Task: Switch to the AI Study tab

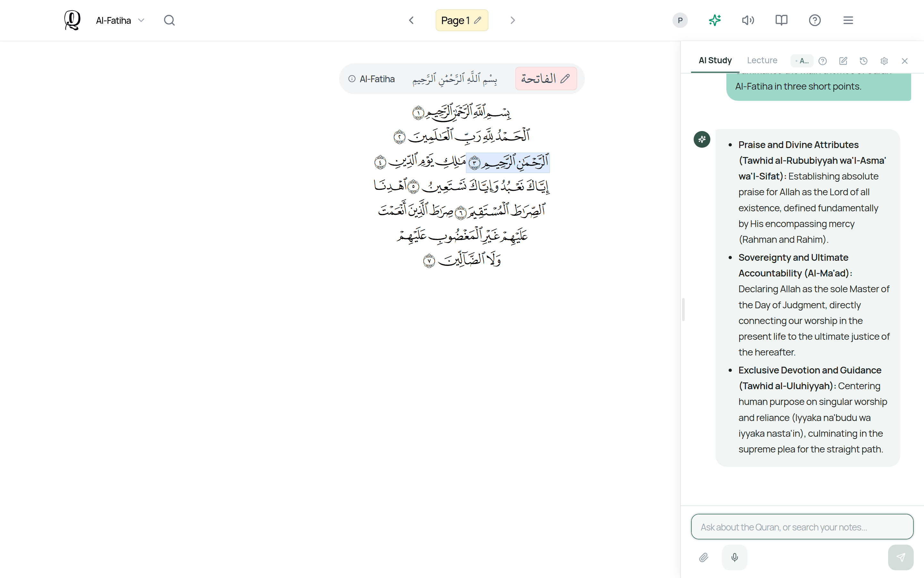Action: [x=715, y=60]
